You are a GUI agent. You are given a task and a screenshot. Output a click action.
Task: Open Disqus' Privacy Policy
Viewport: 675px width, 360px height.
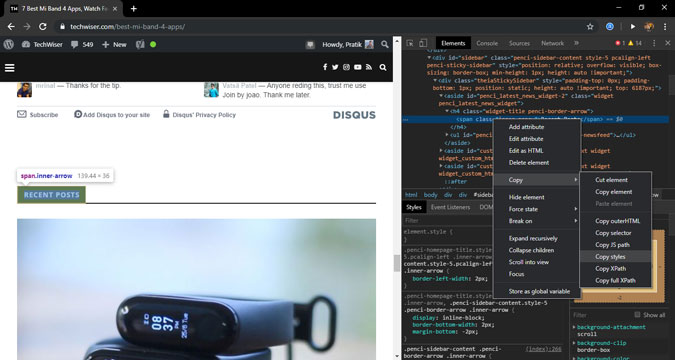(x=199, y=115)
